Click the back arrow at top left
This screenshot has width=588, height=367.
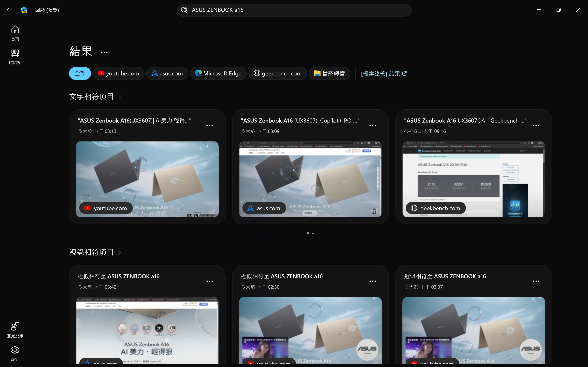[x=9, y=10]
